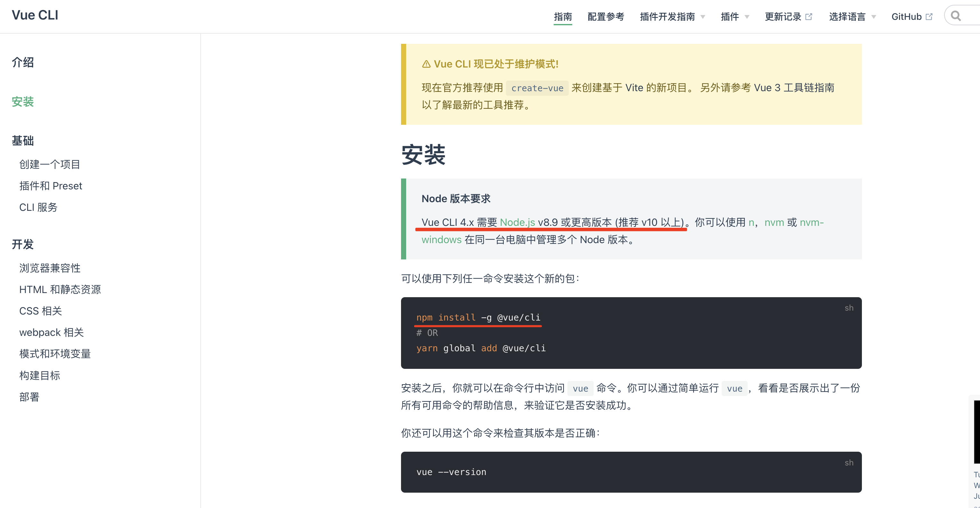Click the yarn global add @vue/cli line
Viewport: 980px width, 508px height.
[481, 348]
